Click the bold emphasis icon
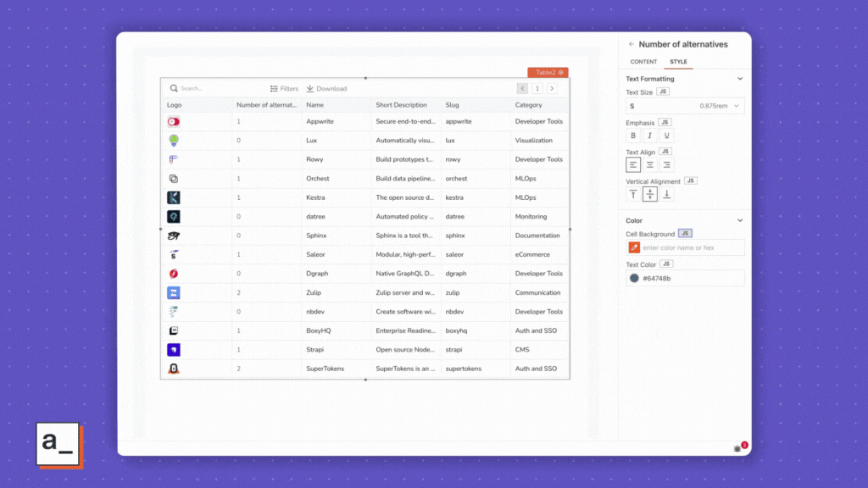Image resolution: width=868 pixels, height=488 pixels. [632, 136]
